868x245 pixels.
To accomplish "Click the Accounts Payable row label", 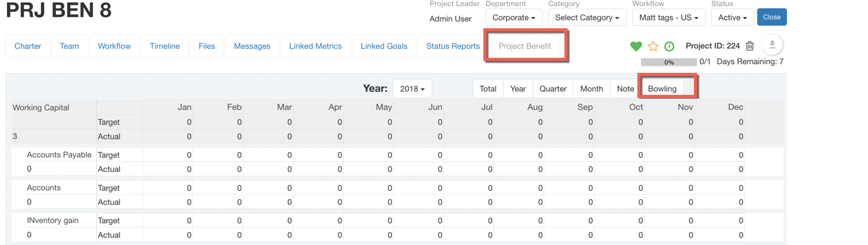I will [59, 155].
